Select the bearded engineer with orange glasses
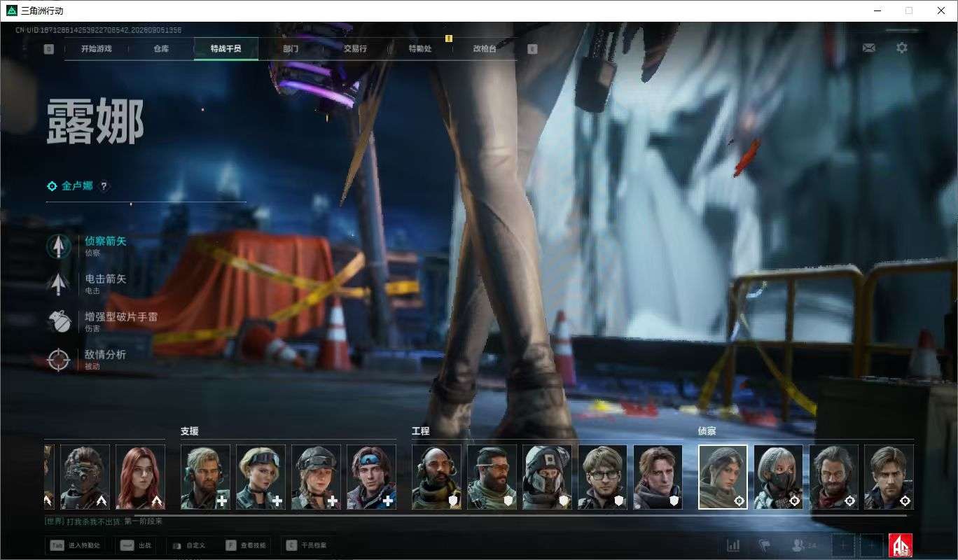Viewport: 958px width, 560px height. tap(492, 477)
